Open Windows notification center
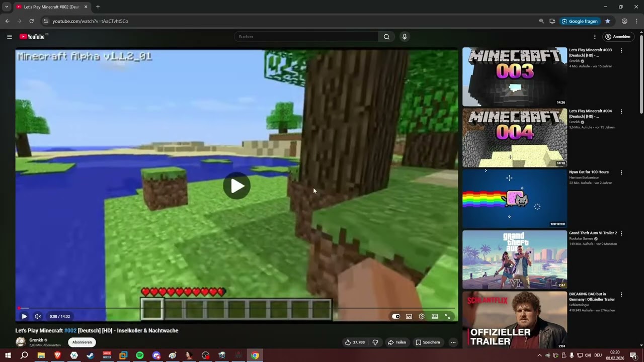 [x=633, y=355]
